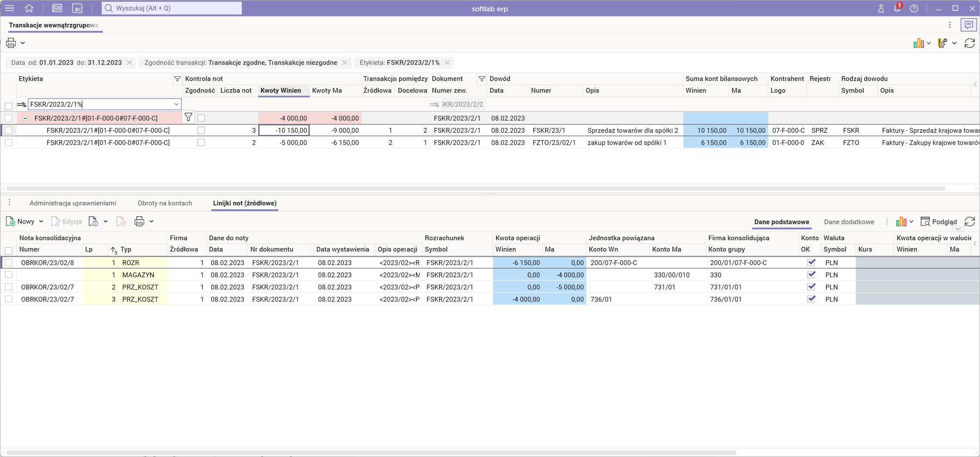Screen dimensions: 980x457
Task: Open the help question mark icon
Action: click(914, 8)
